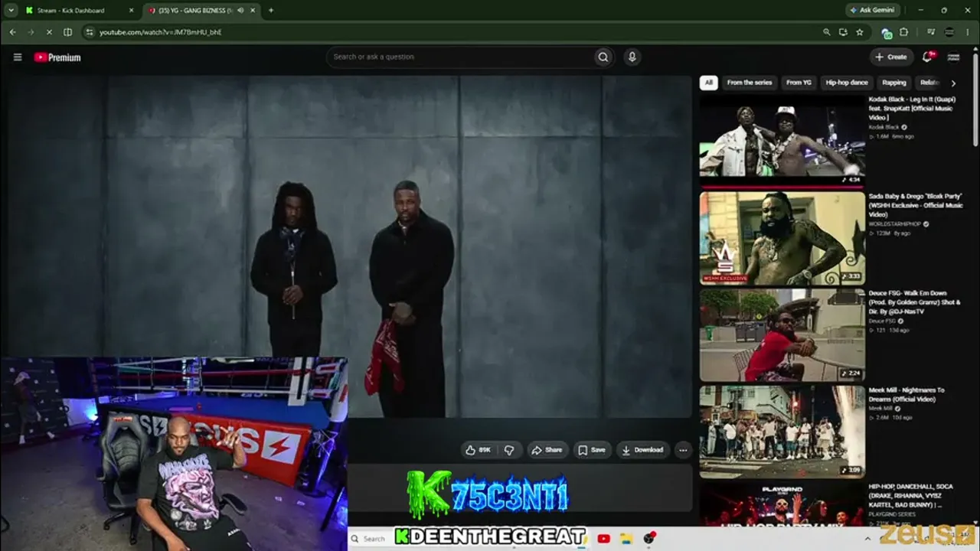Open a new browser tab
This screenshot has height=551, width=980.
coord(270,11)
